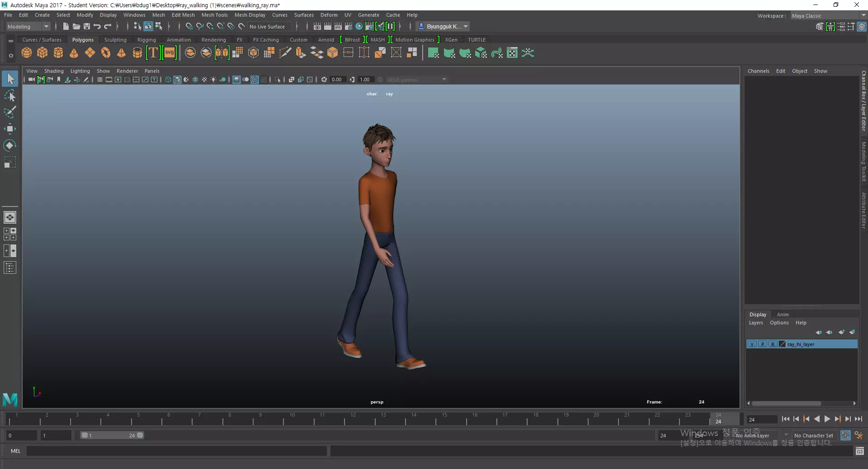Activate the Move tool
The height and width of the screenshot is (469, 868).
tap(10, 129)
